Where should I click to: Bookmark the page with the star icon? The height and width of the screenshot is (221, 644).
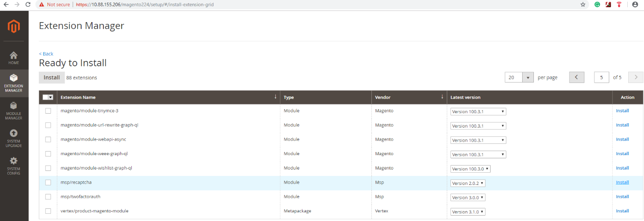click(x=583, y=5)
